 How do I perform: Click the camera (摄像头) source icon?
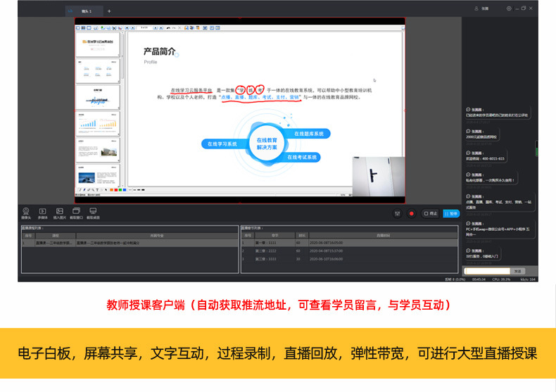coord(26,213)
